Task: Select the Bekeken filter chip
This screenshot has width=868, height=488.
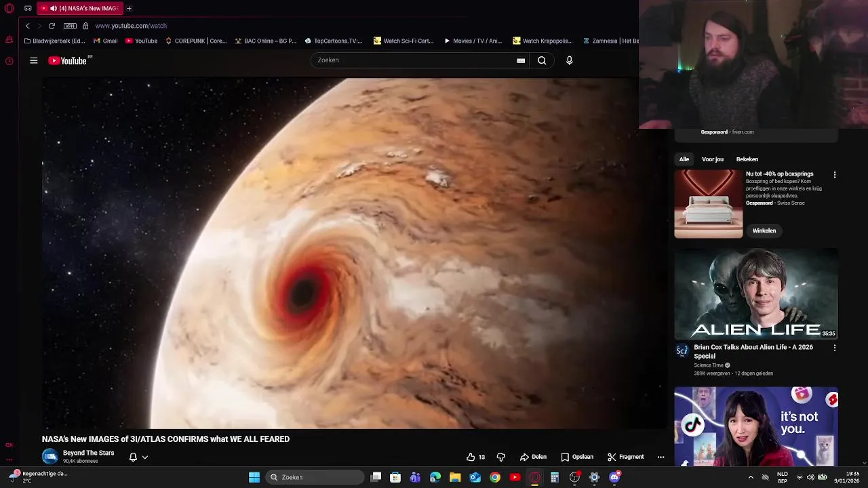Action: (x=747, y=159)
